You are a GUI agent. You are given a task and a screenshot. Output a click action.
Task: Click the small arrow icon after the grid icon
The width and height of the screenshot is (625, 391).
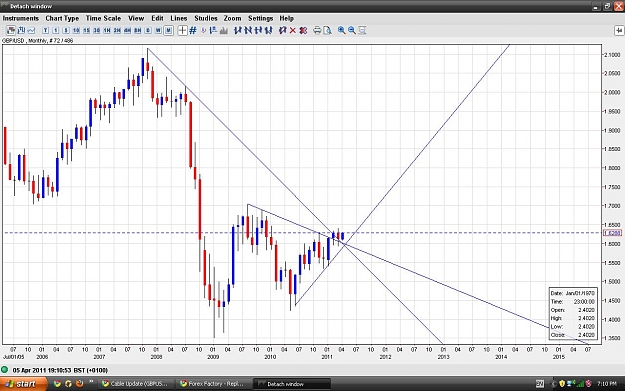[x=203, y=30]
